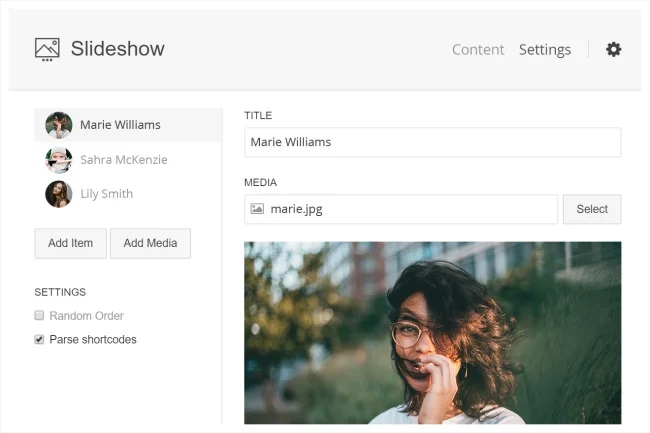Click the Select media button

pos(592,209)
